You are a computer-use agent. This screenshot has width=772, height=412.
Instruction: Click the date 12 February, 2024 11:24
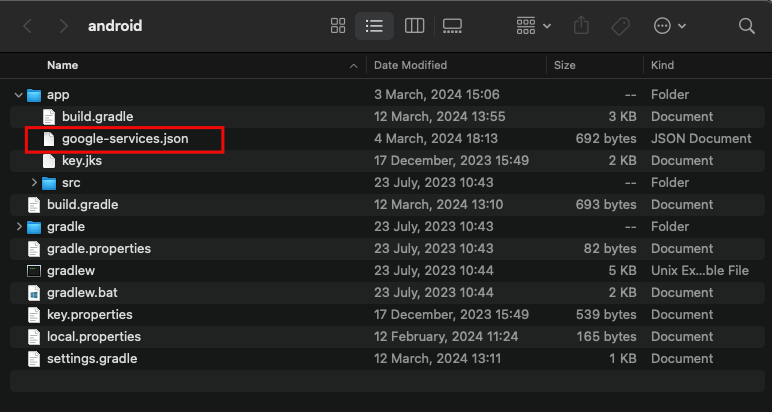point(446,337)
